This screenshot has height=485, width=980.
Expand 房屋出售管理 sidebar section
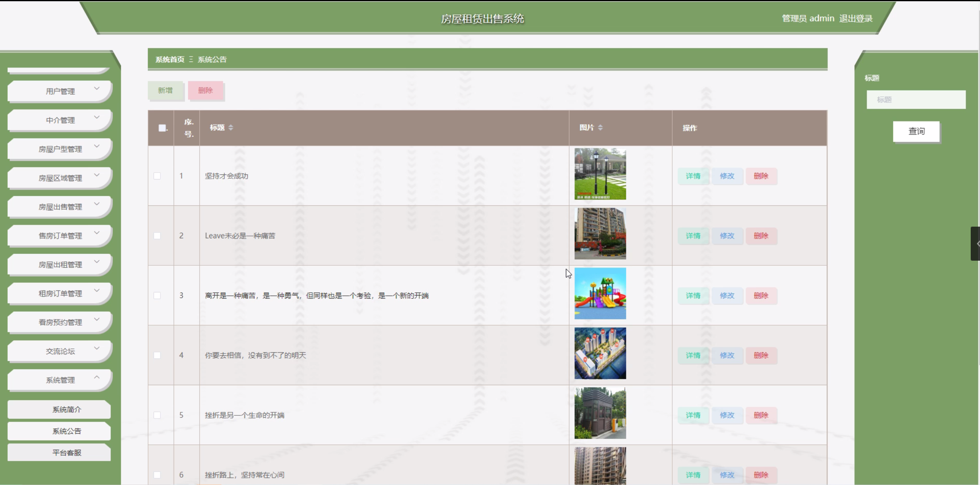(60, 207)
